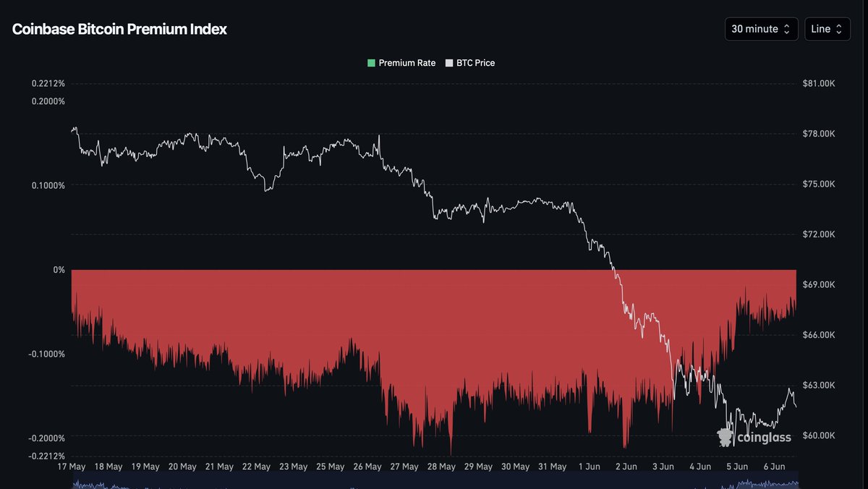Click the 0.2212% axis label
The width and height of the screenshot is (868, 489).
[48, 84]
